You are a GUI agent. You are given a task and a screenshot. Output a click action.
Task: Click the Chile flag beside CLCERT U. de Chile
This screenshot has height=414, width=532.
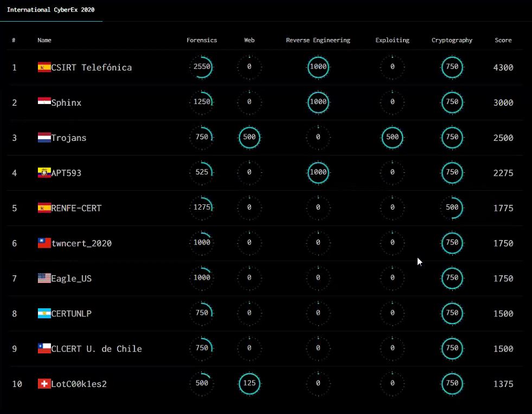(x=44, y=348)
